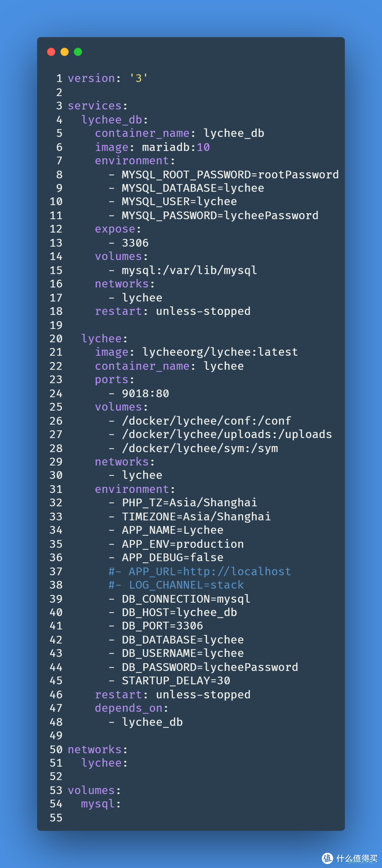382x868 pixels.
Task: Click the 'lychee_db' service key on line 4
Action: coord(111,120)
